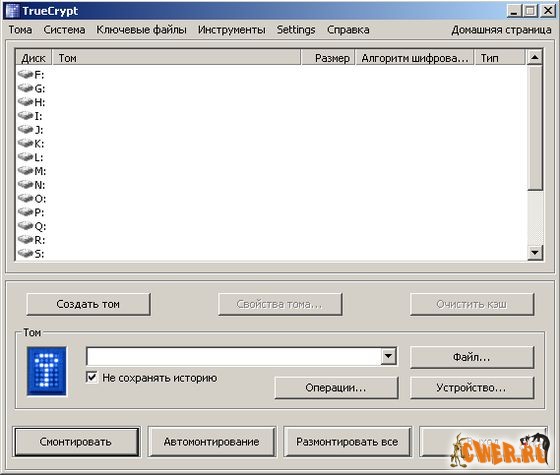Select the N: drive icon
Screen dimensions: 560x475
pyautogui.click(x=25, y=184)
